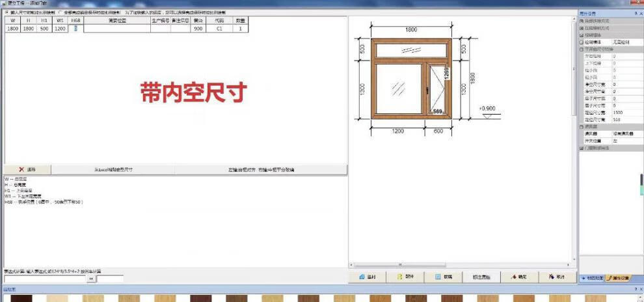The width and height of the screenshot is (644, 302).
Task: Collapse the screen-window section in properties panel
Action: coord(582,127)
